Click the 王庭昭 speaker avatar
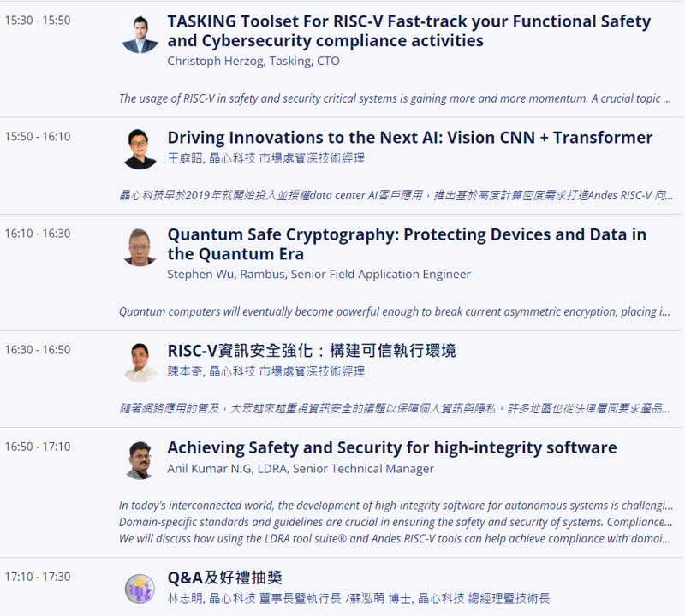Image resolution: width=685 pixels, height=616 pixels. point(140,150)
